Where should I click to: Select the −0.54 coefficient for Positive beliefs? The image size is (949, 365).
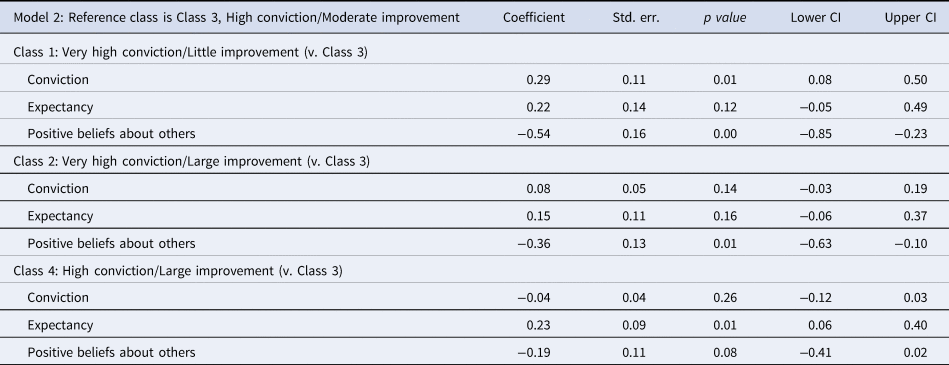click(x=534, y=134)
